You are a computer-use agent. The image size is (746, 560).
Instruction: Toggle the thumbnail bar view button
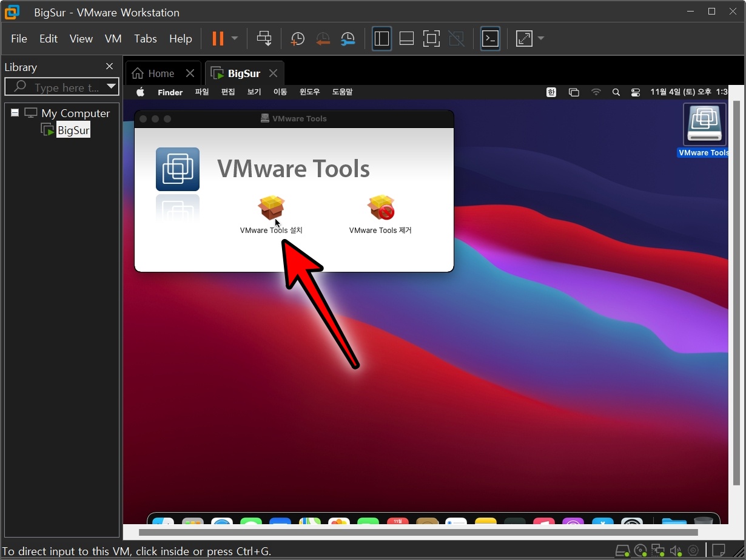(406, 38)
